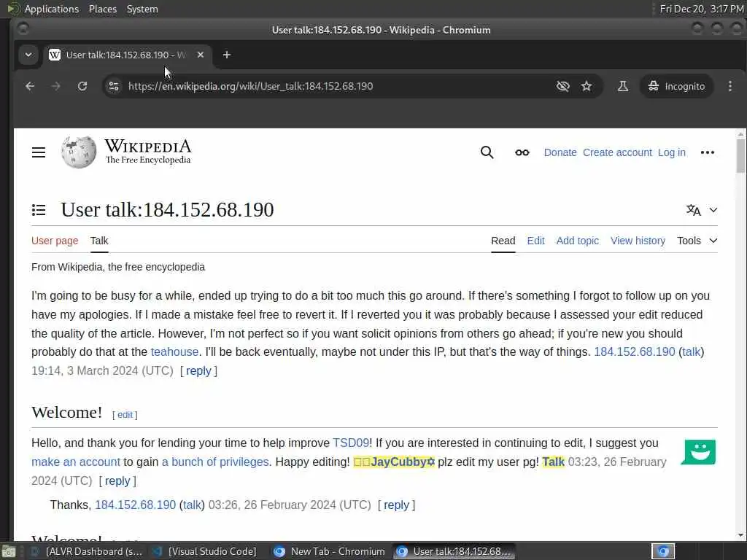Open appearance settings glasses icon
This screenshot has height=560, width=747.
(522, 152)
